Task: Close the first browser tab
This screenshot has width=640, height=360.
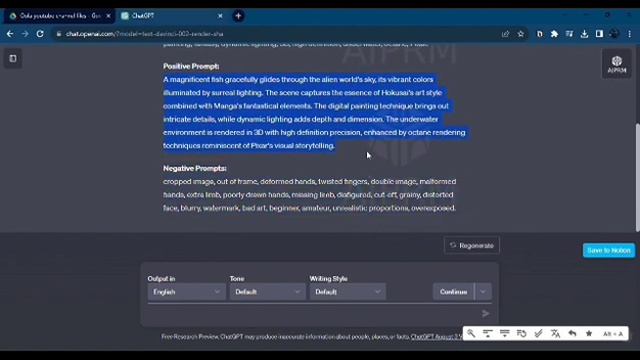Action: 108,16
